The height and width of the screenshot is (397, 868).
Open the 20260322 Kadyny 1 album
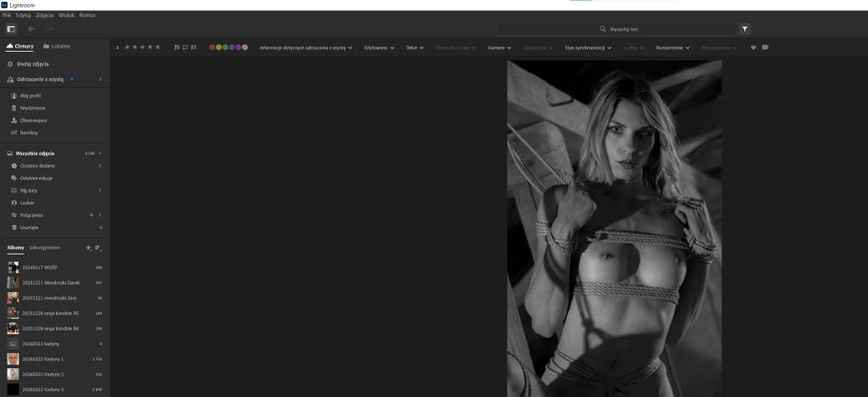point(54,359)
